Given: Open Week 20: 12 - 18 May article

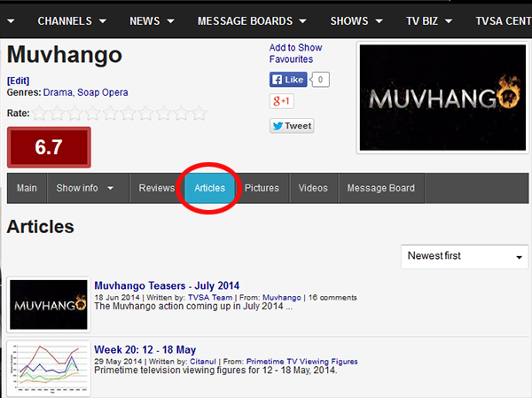Looking at the screenshot, I should (145, 350).
